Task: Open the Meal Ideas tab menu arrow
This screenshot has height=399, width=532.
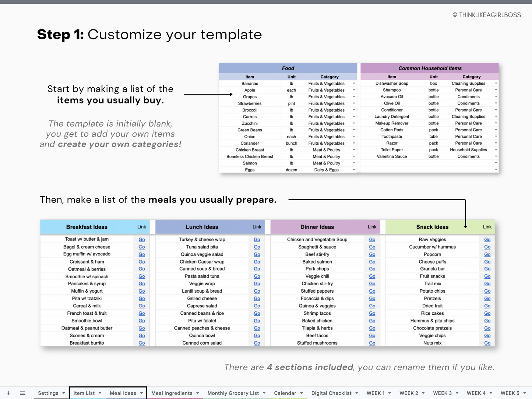Action: (141, 393)
